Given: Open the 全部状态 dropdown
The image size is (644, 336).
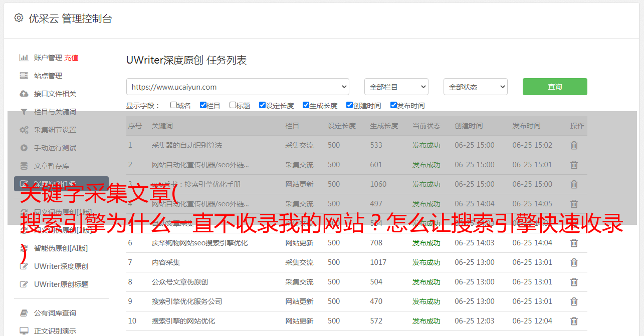Looking at the screenshot, I should (476, 87).
